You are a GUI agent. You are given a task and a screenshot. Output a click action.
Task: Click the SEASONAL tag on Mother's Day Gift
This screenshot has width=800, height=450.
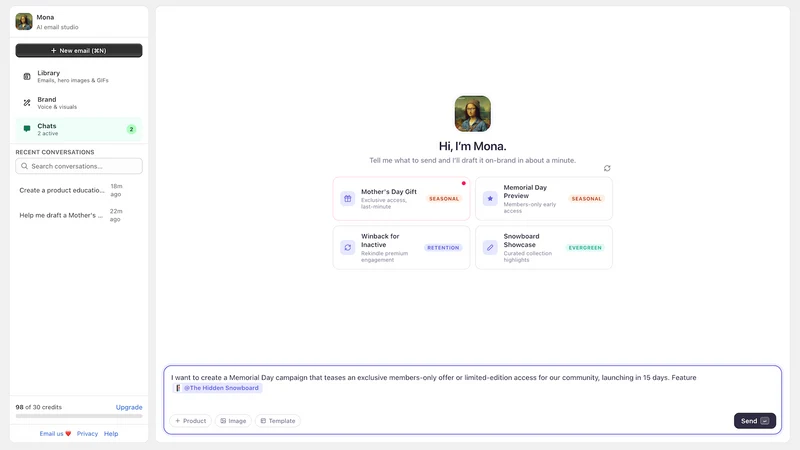(x=443, y=198)
